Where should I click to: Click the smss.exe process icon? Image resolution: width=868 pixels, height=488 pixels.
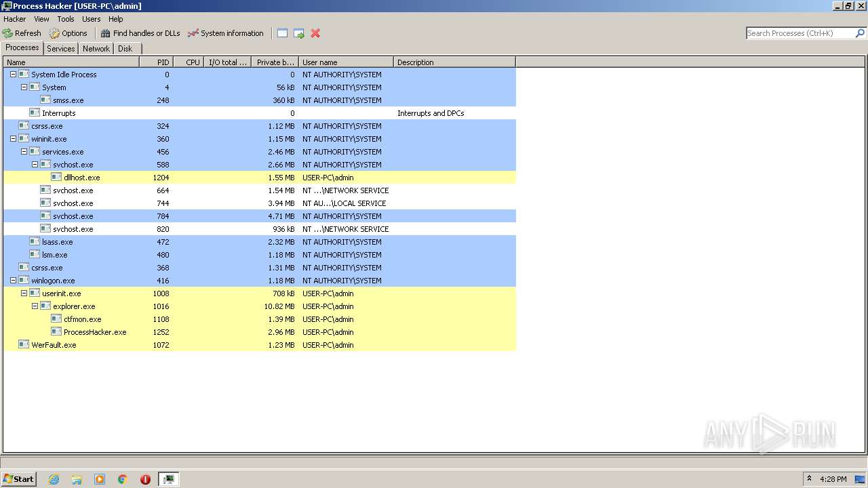coord(45,100)
